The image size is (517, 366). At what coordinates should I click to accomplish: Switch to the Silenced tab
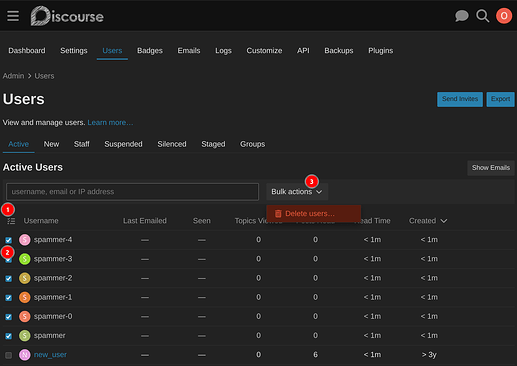(172, 144)
